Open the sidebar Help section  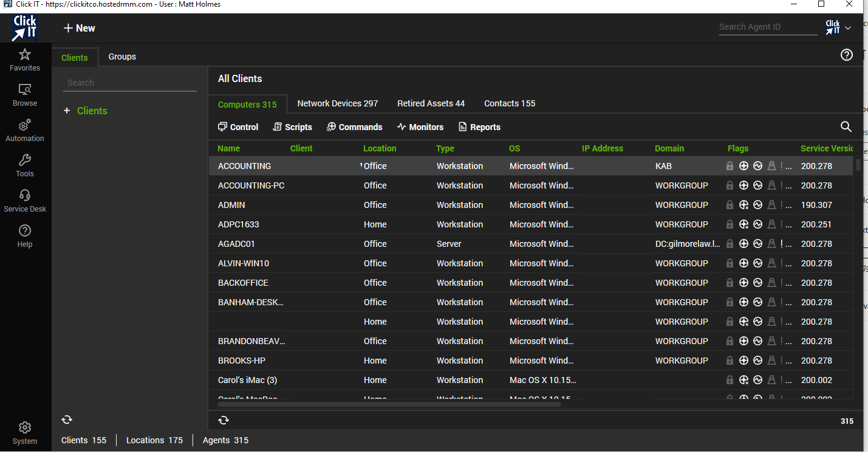coord(25,237)
